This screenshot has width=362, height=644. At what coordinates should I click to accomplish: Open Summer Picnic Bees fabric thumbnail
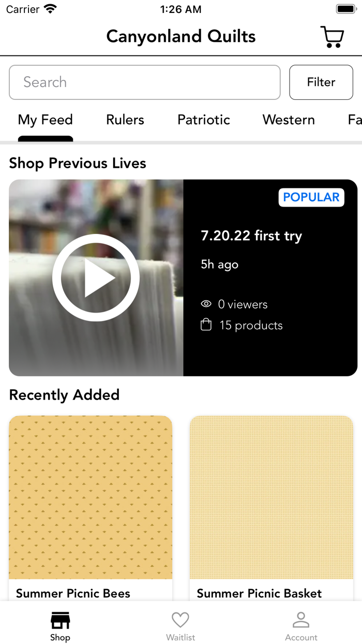pyautogui.click(x=90, y=497)
